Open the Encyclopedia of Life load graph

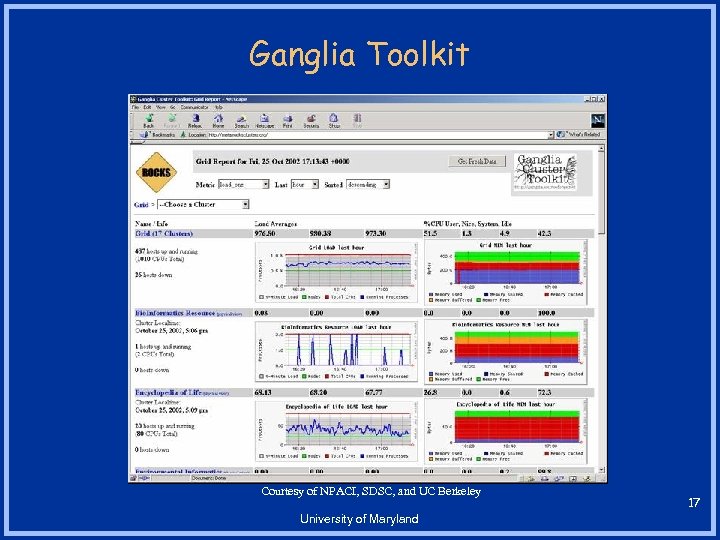tap(336, 431)
